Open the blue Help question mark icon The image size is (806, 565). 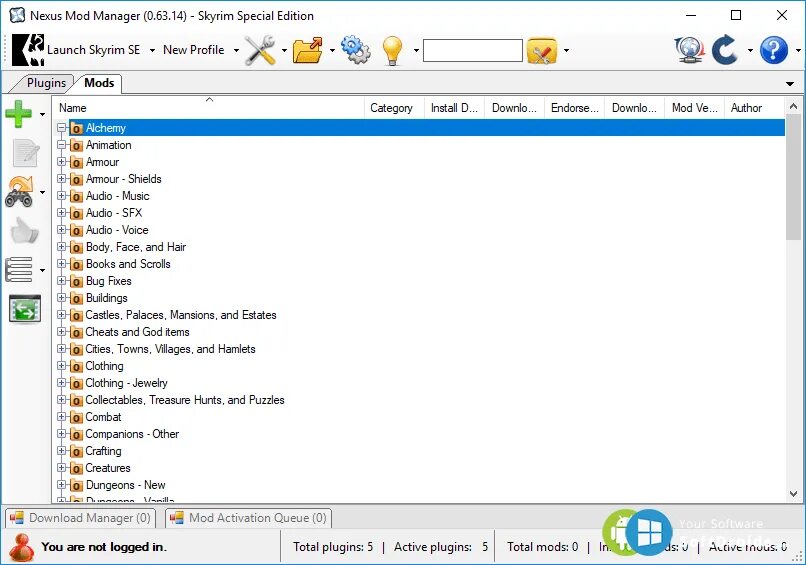pos(774,50)
